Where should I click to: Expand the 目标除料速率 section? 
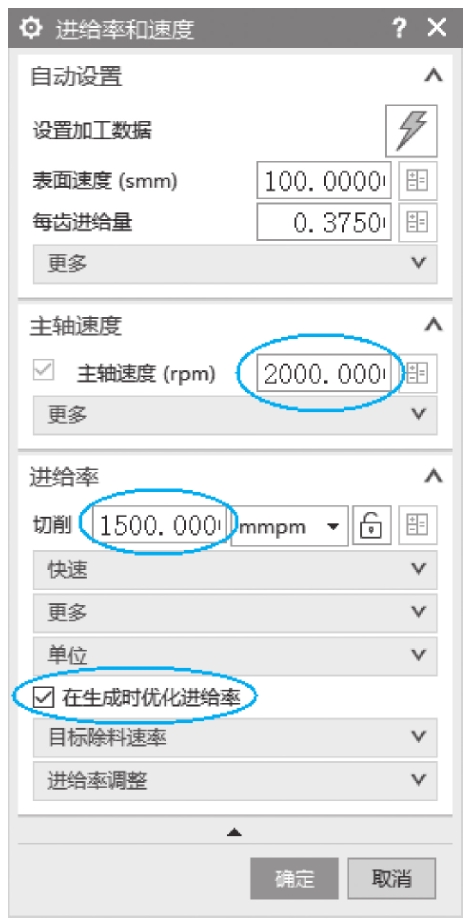pos(235,738)
